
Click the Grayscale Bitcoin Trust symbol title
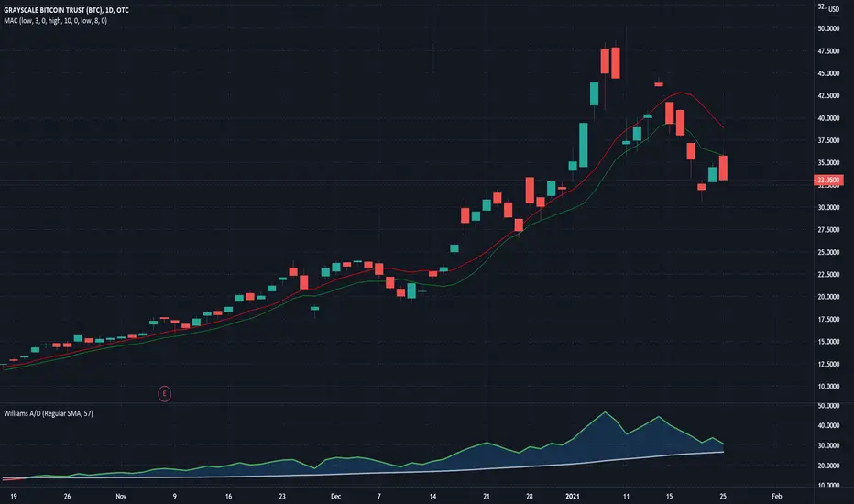pyautogui.click(x=66, y=10)
